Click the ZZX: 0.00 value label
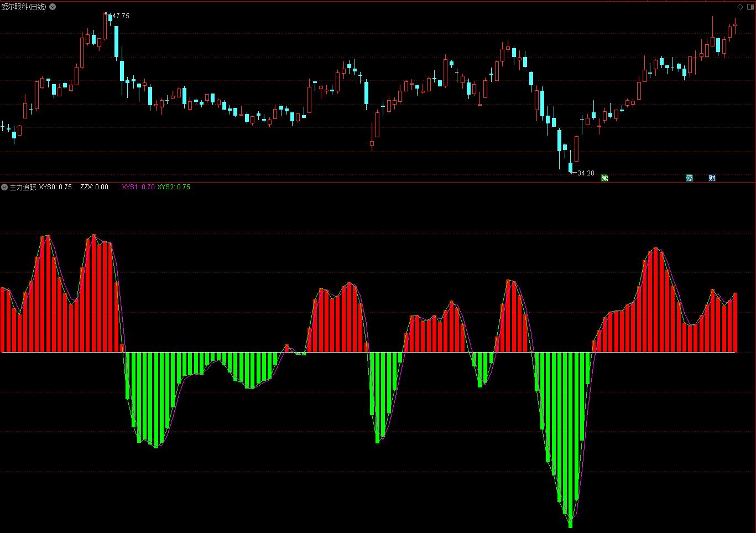Viewport: 756px width, 533px height. click(94, 187)
